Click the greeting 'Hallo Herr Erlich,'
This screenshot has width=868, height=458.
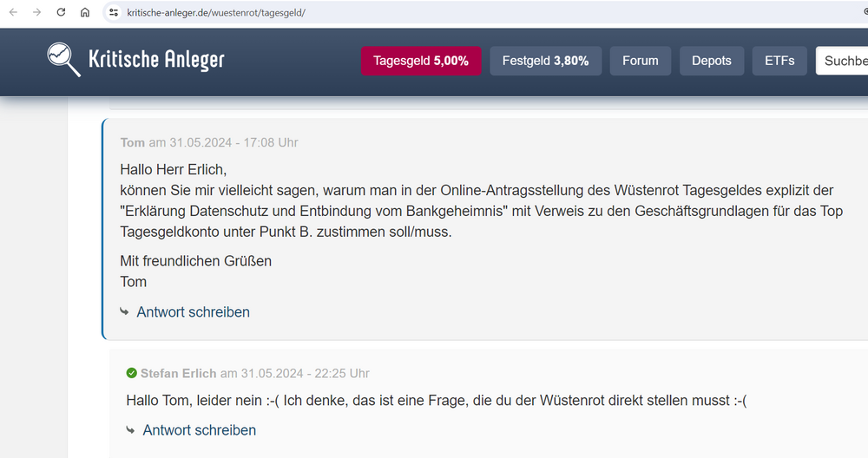coord(174,169)
